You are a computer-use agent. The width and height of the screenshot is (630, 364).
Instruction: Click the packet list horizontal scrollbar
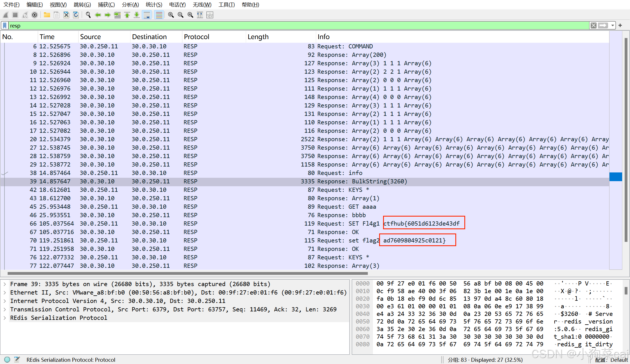coord(187,273)
